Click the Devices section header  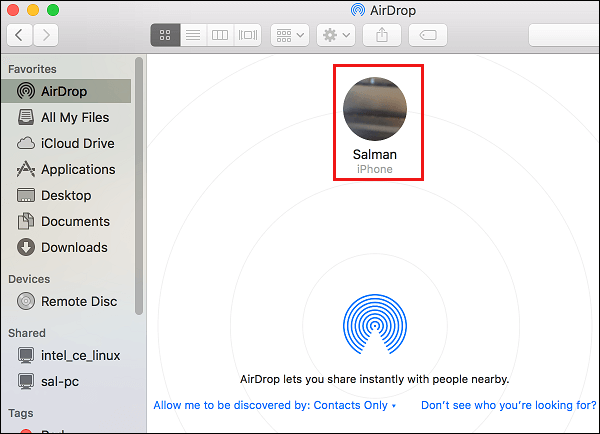click(29, 279)
